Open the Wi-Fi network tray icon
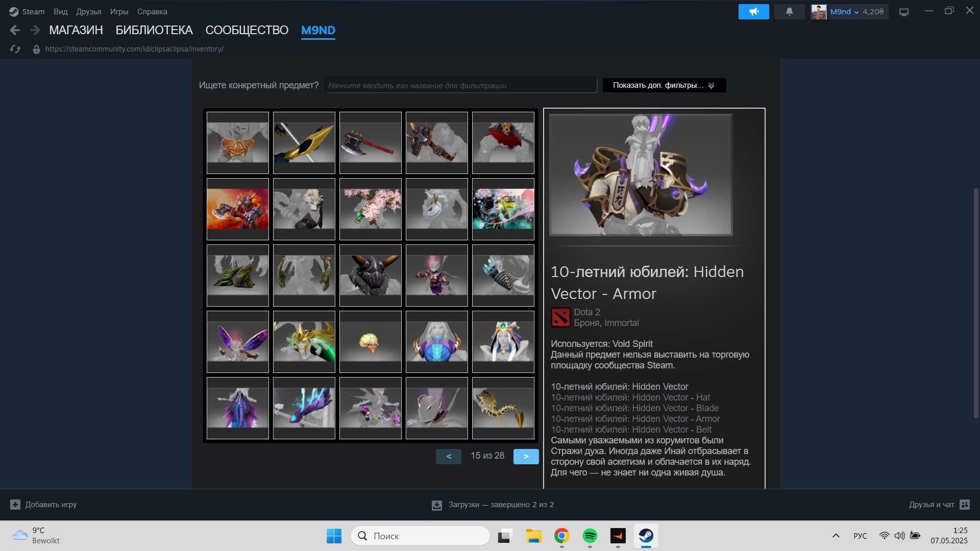Image resolution: width=980 pixels, height=551 pixels. click(884, 536)
